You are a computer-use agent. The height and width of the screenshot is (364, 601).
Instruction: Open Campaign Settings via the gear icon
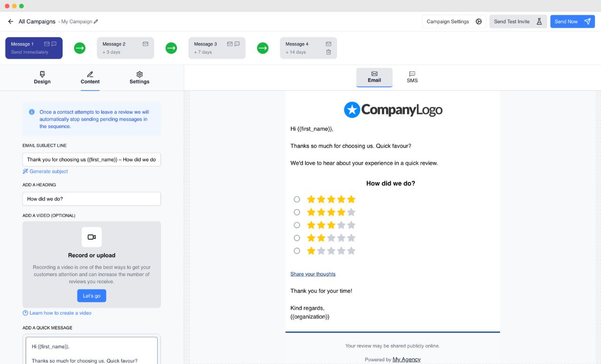point(479,21)
